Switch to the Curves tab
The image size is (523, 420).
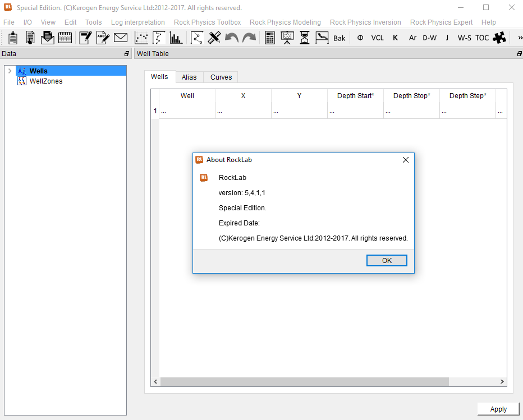(x=221, y=77)
